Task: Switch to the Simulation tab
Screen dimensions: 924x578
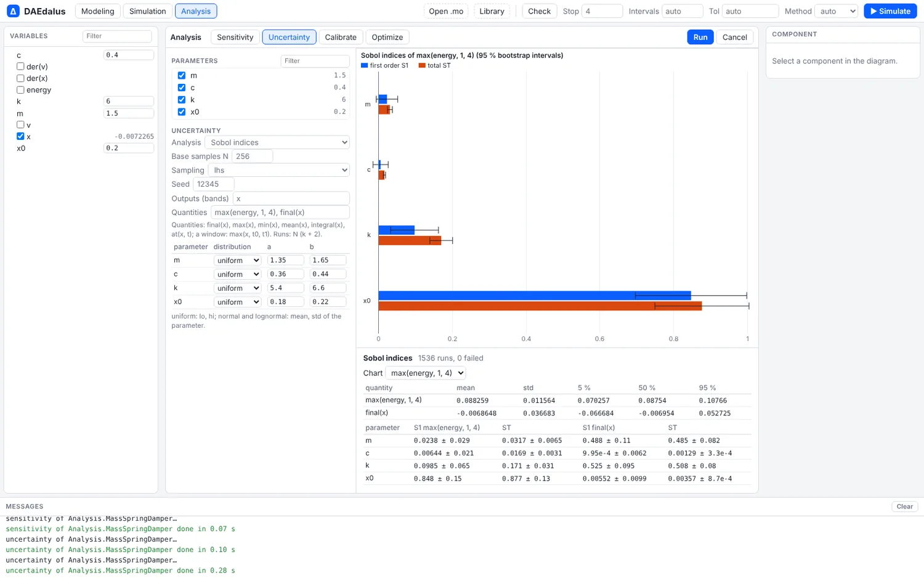Action: 148,11
